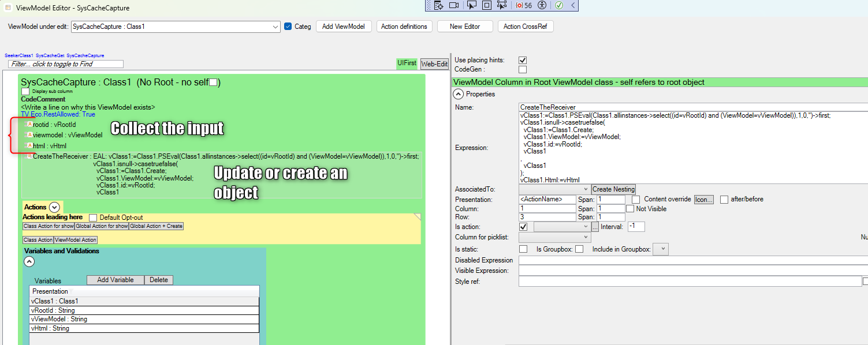This screenshot has height=345, width=868.
Task: Click the select element pointer icon
Action: pos(471,5)
